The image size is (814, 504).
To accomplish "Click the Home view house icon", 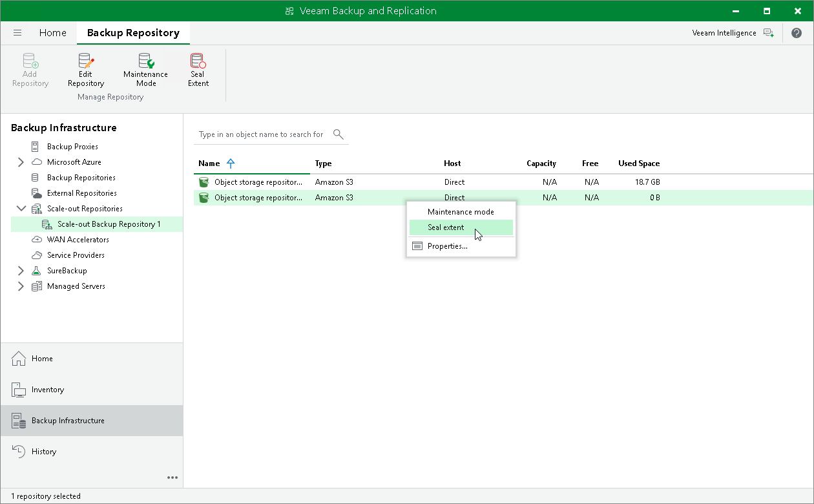I will point(19,358).
